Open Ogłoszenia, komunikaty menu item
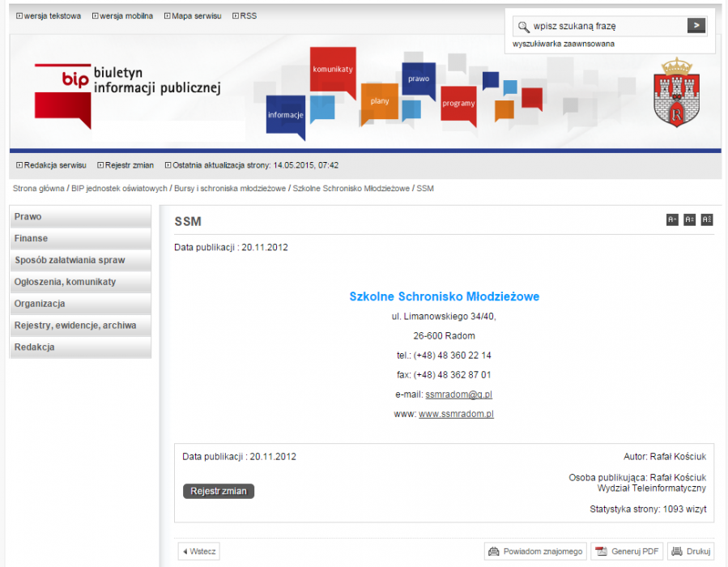The width and height of the screenshot is (728, 567). click(80, 282)
